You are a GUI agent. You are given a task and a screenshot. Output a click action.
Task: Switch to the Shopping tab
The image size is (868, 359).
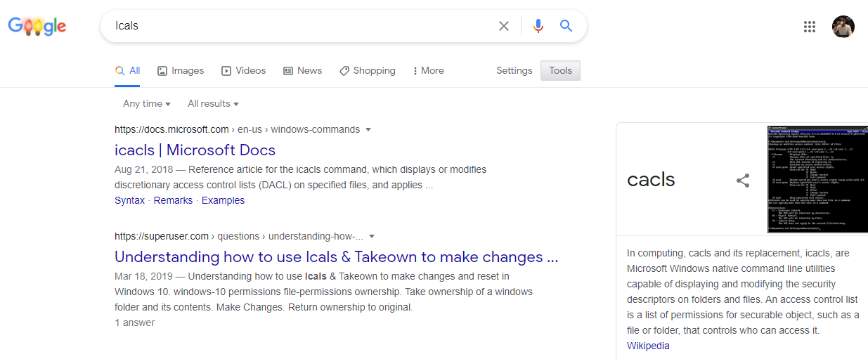point(367,70)
